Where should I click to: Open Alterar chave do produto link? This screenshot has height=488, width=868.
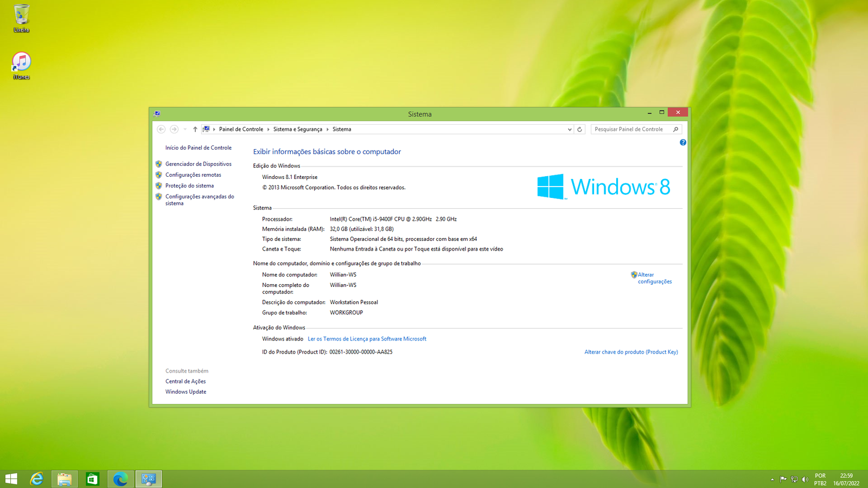pos(631,351)
